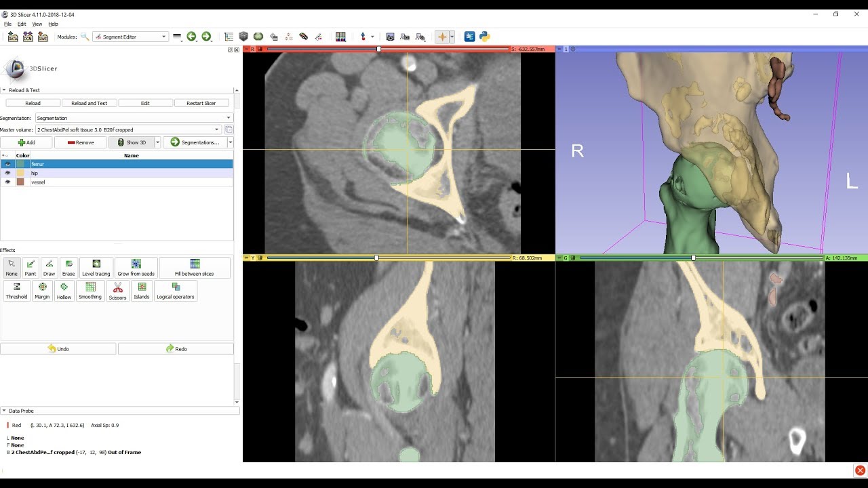Image resolution: width=868 pixels, height=488 pixels.
Task: Click the Reload button
Action: pyautogui.click(x=33, y=103)
